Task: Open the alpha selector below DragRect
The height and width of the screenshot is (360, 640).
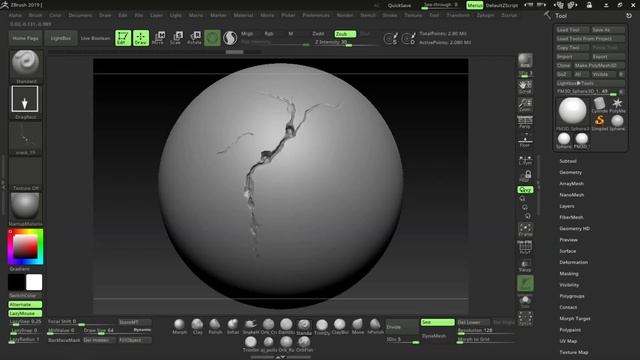Action: (25, 138)
